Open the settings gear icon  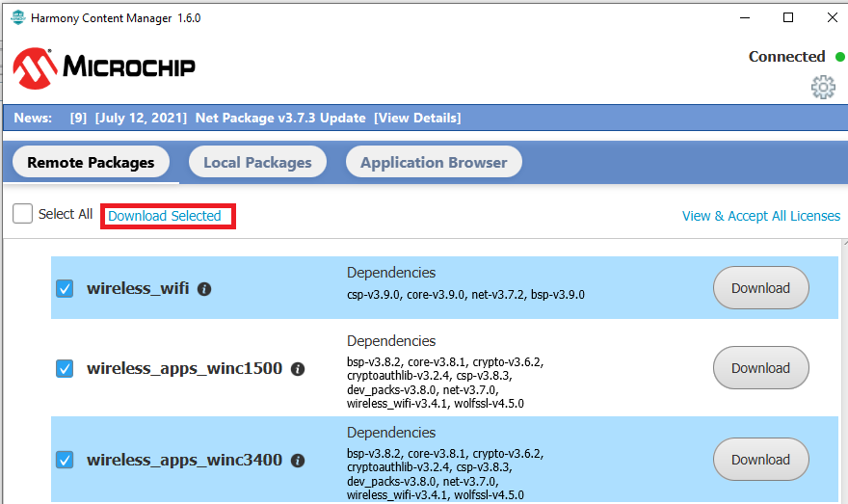(823, 88)
